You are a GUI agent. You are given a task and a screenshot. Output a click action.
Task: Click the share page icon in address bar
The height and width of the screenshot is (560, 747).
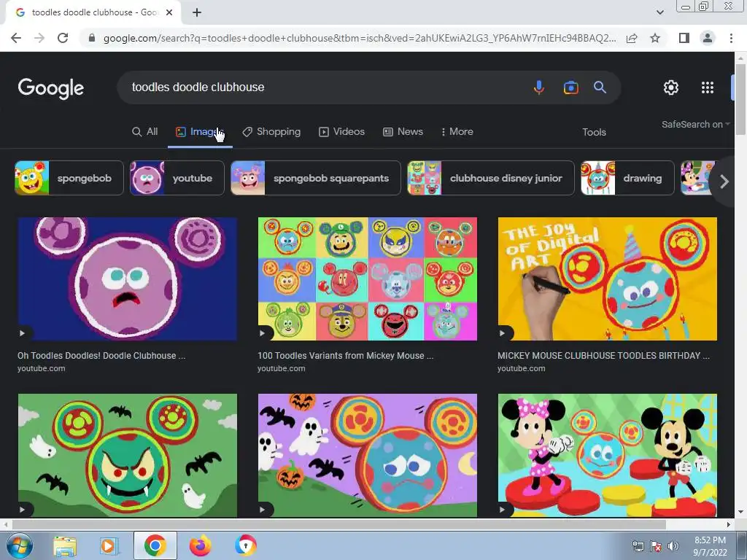[632, 38]
